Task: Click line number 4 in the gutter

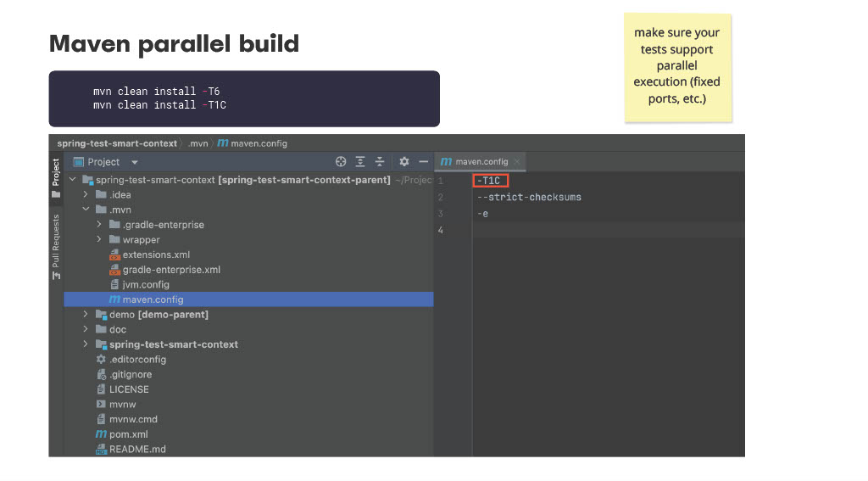Action: tap(441, 230)
